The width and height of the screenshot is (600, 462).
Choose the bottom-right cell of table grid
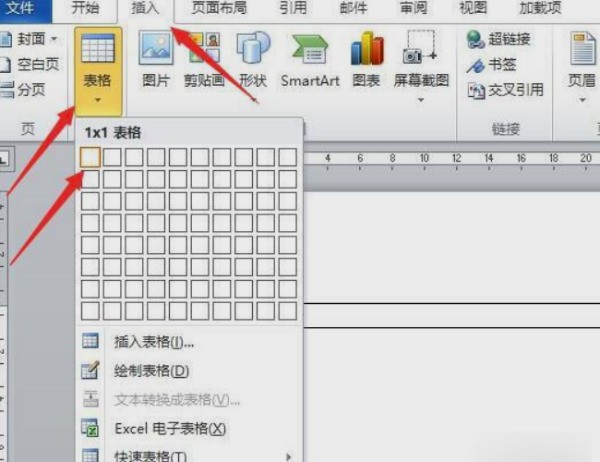pos(288,311)
